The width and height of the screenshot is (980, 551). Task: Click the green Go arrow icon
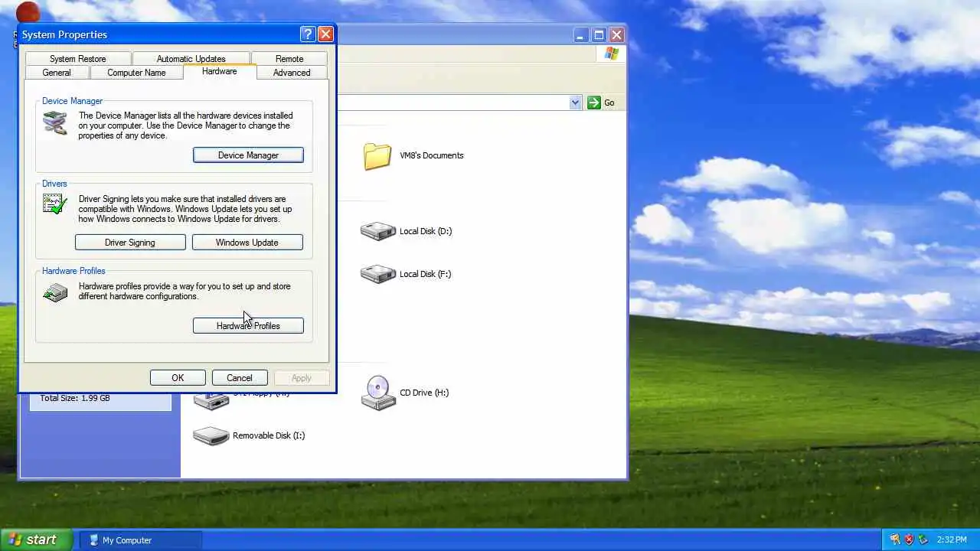tap(594, 103)
